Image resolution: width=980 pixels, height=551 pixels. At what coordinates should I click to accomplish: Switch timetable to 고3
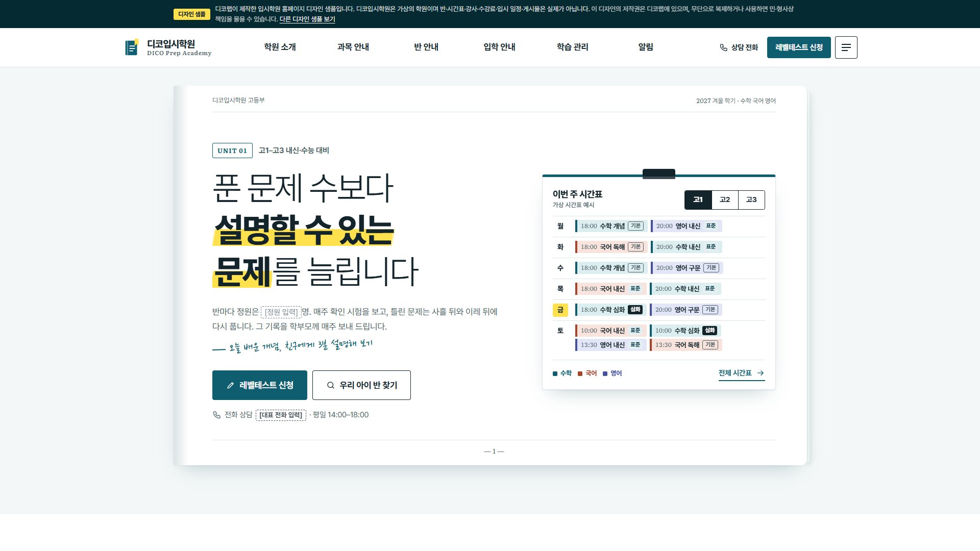[x=751, y=200]
